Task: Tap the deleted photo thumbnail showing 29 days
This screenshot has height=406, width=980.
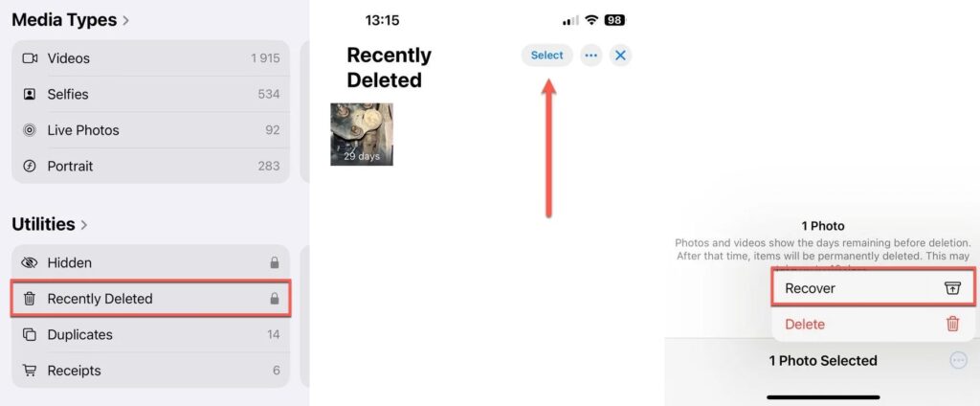Action: click(x=362, y=134)
